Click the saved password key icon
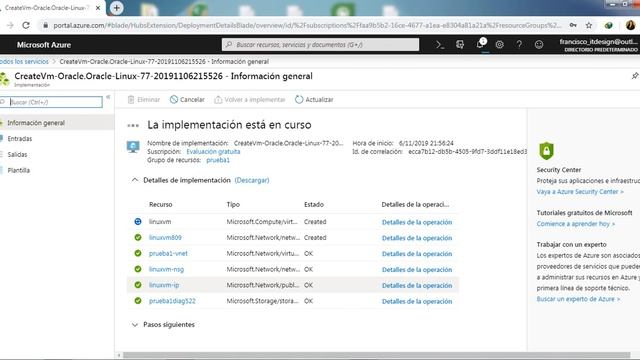 click(x=573, y=25)
